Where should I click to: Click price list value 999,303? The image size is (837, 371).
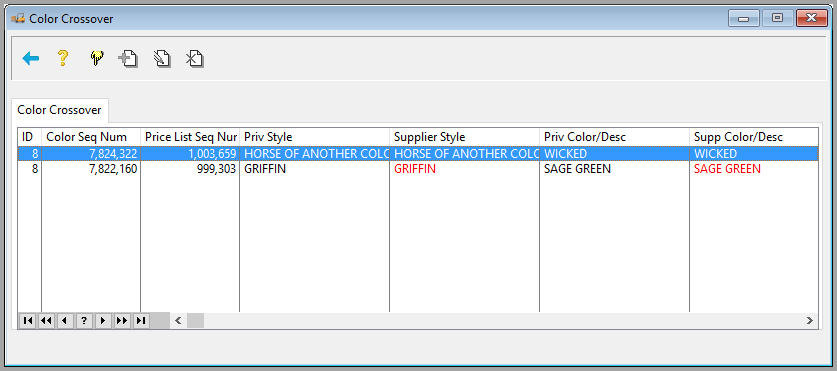click(x=190, y=169)
